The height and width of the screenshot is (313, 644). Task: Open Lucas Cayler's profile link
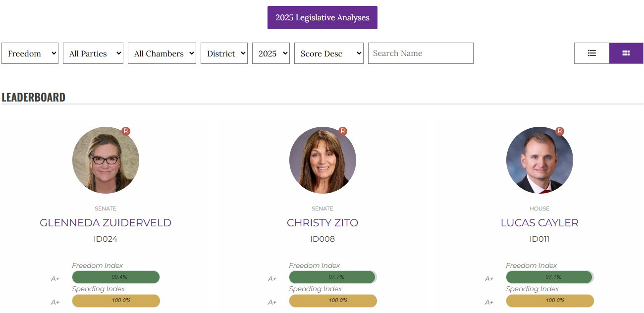539,223
